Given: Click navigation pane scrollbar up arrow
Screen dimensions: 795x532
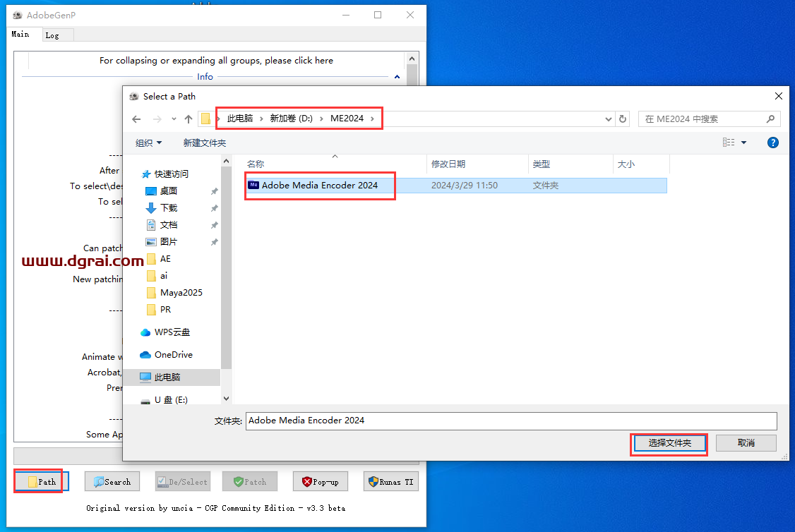Looking at the screenshot, I should 226,161.
